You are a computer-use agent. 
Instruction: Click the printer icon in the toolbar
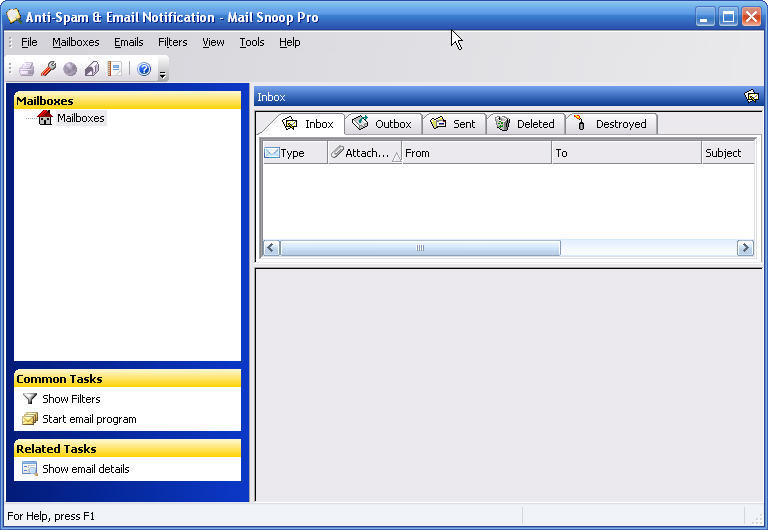26,69
